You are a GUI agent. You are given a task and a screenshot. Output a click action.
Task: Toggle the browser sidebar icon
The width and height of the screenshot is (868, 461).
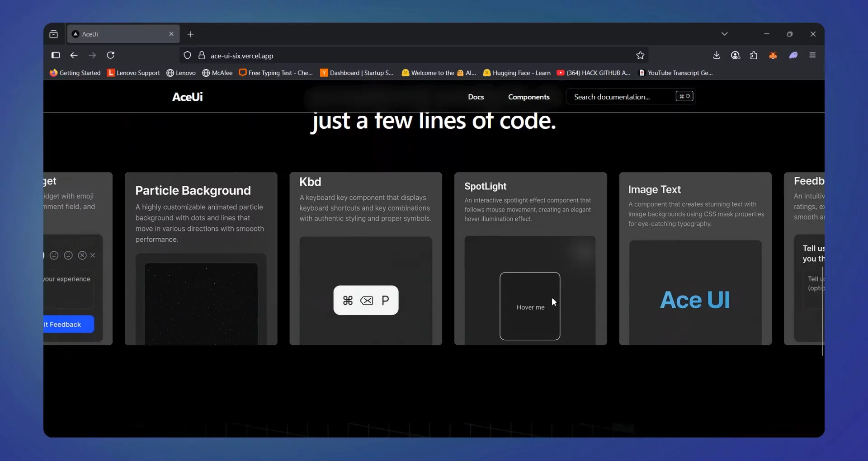pos(56,55)
